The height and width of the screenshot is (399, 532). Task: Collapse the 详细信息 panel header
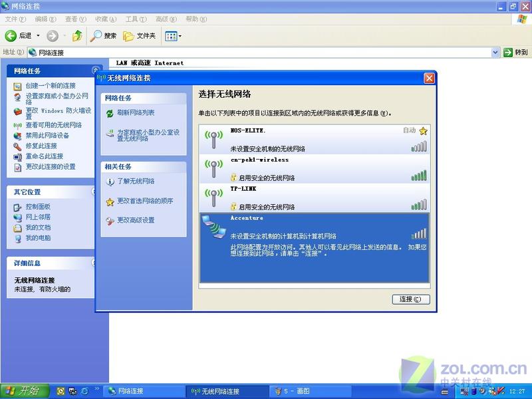(51, 263)
